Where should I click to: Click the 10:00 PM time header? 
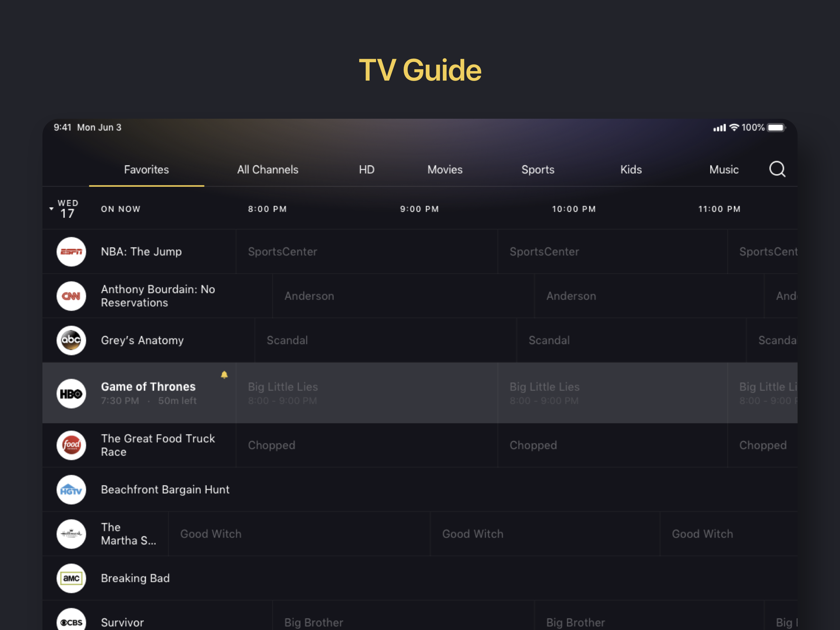pyautogui.click(x=574, y=209)
